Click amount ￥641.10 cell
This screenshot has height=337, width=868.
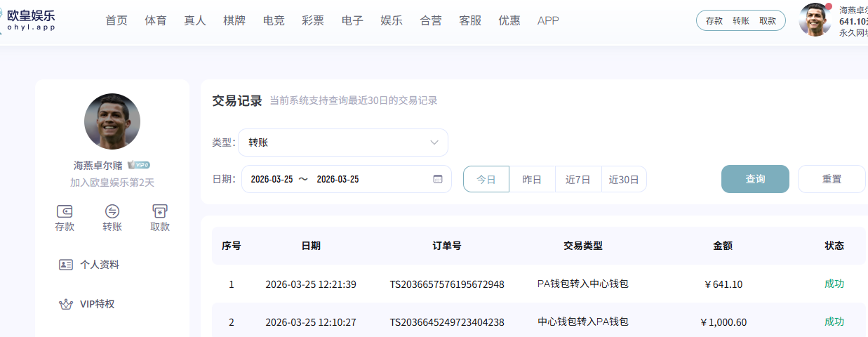coord(723,284)
